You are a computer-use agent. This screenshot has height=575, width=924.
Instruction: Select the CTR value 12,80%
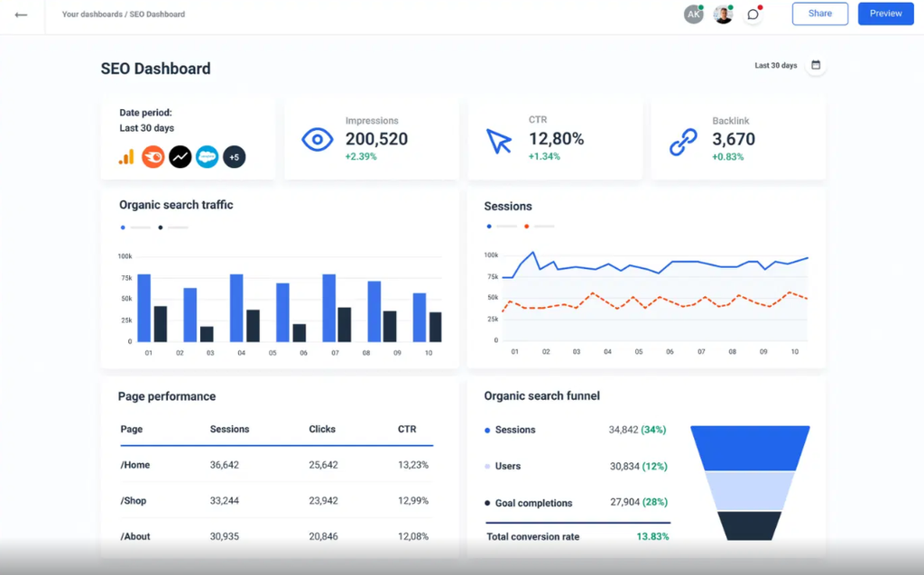(x=556, y=139)
